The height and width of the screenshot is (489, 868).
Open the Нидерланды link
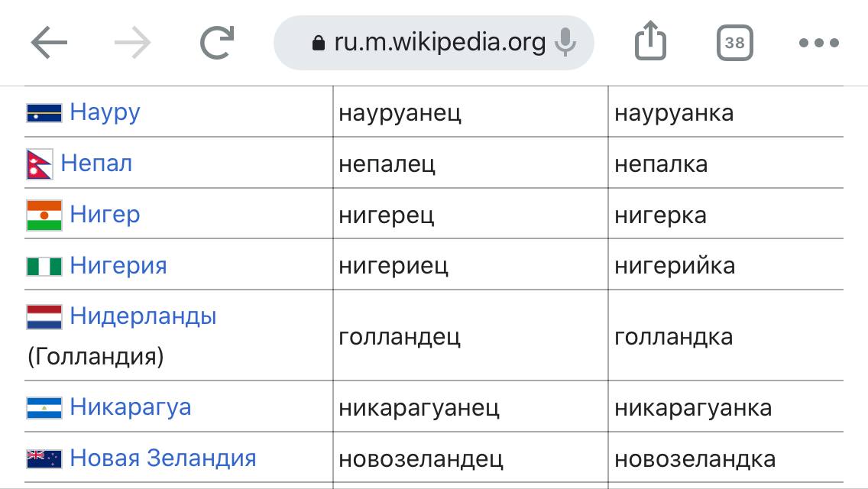click(x=143, y=316)
